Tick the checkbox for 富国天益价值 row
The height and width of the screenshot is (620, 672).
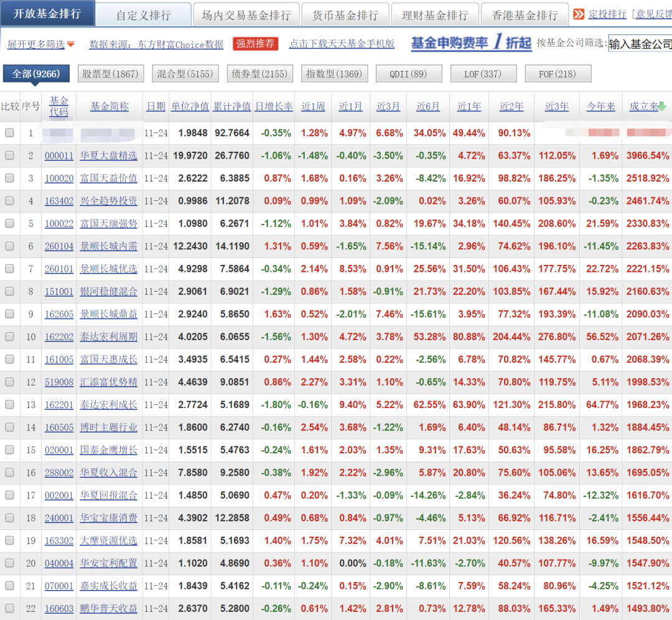coord(9,178)
